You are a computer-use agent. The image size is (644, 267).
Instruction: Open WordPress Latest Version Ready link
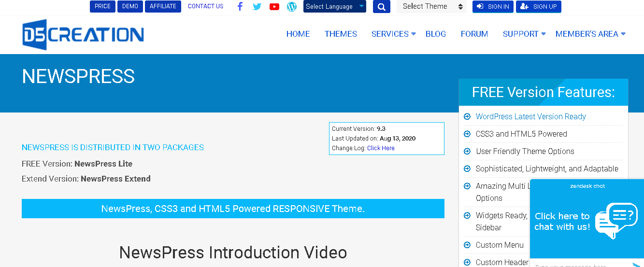[530, 116]
